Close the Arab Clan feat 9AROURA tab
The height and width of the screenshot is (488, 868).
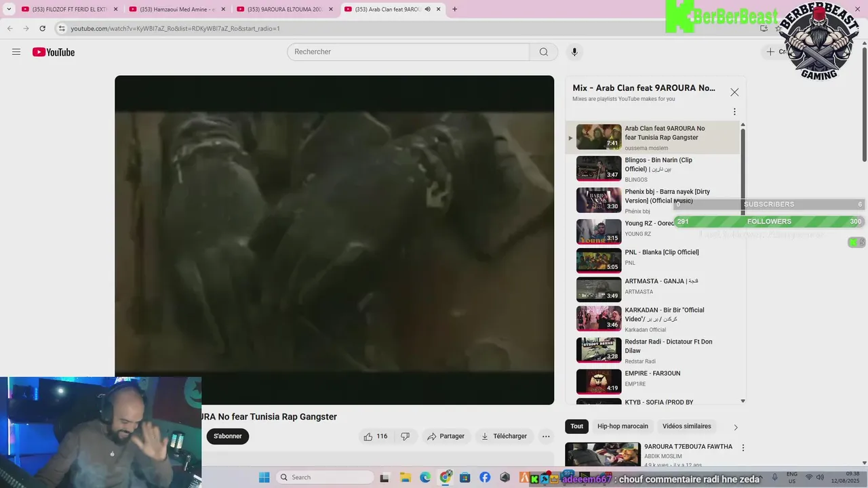coord(439,9)
